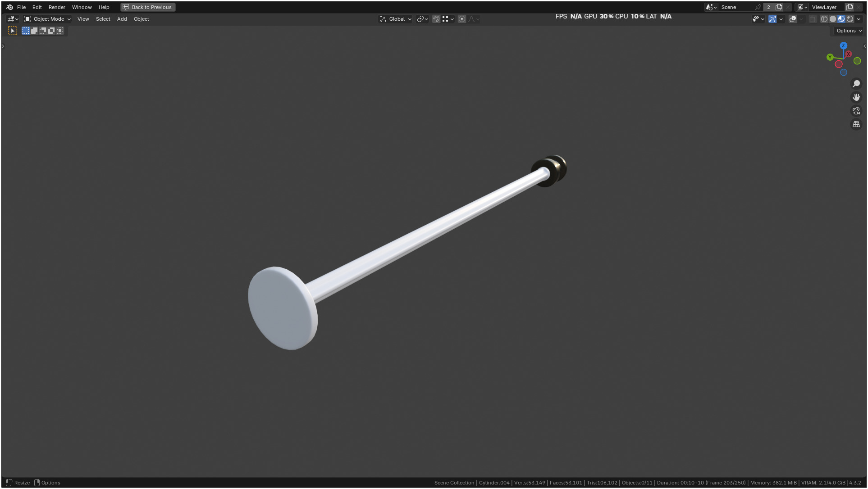
Task: Open the viewport Select menu
Action: point(103,19)
